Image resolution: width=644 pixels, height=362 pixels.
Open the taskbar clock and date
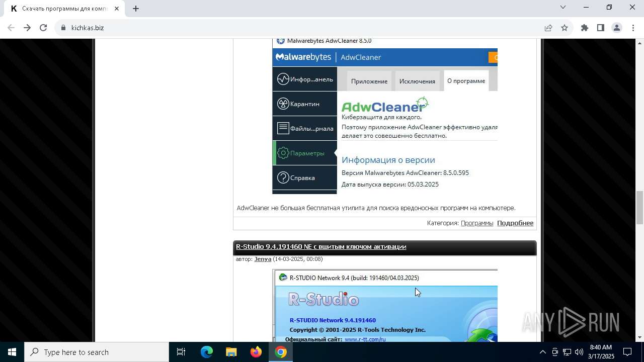(x=601, y=352)
